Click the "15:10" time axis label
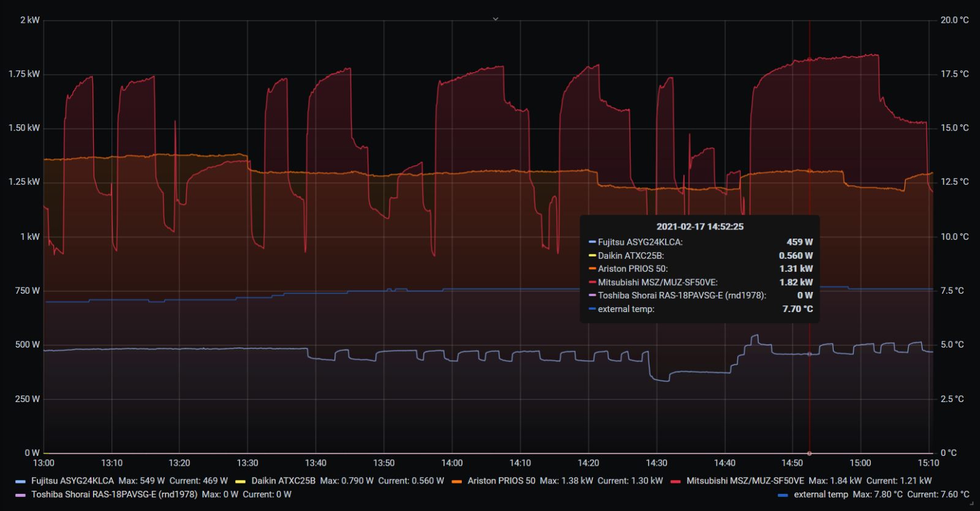 929,463
